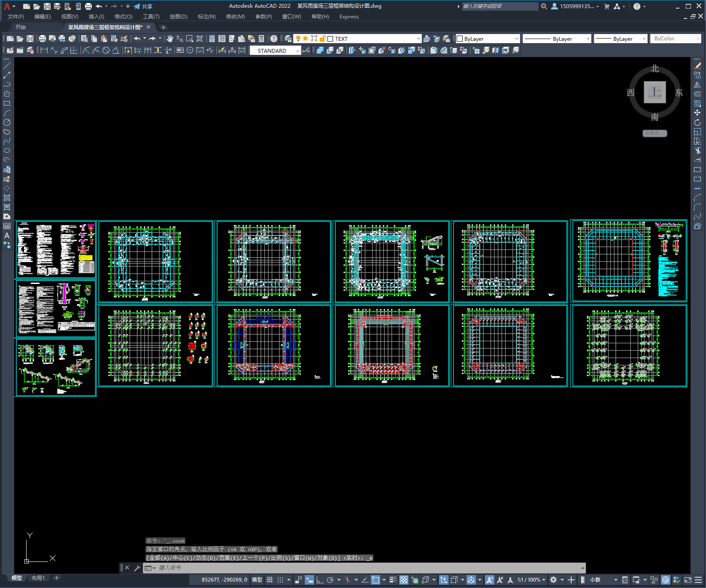Click the command line input field
Screen dimensions: 706x588
pos(365,568)
